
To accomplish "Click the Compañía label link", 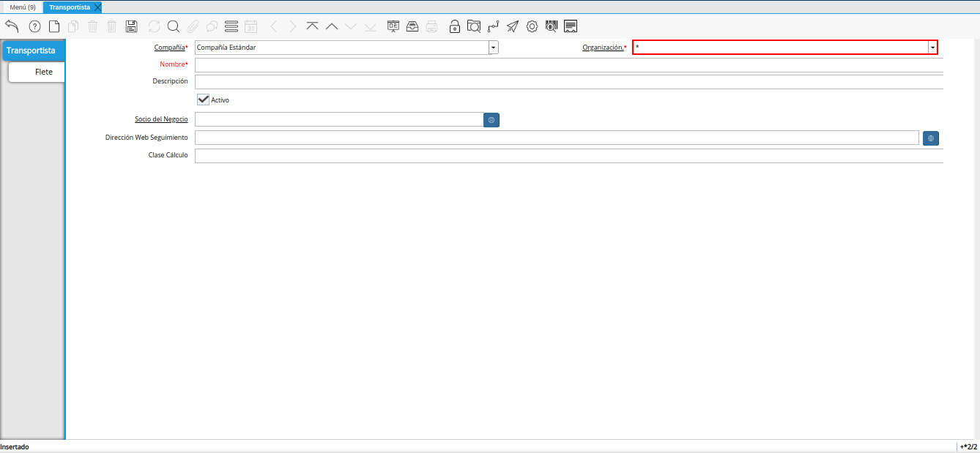I will pyautogui.click(x=169, y=48).
